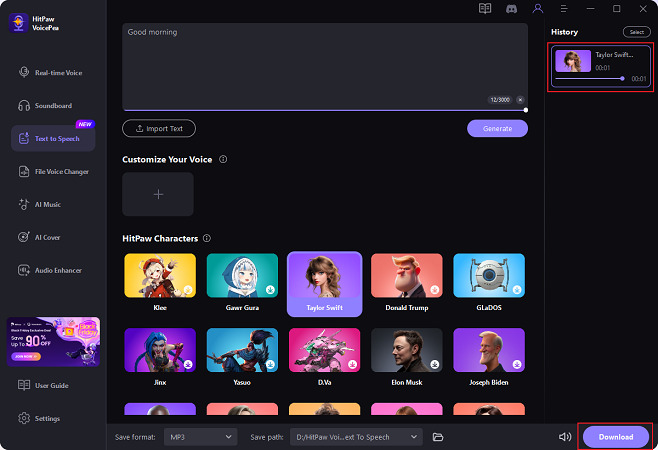658x450 pixels.
Task: Download the Yasuo voice badge icon
Action: point(270,364)
